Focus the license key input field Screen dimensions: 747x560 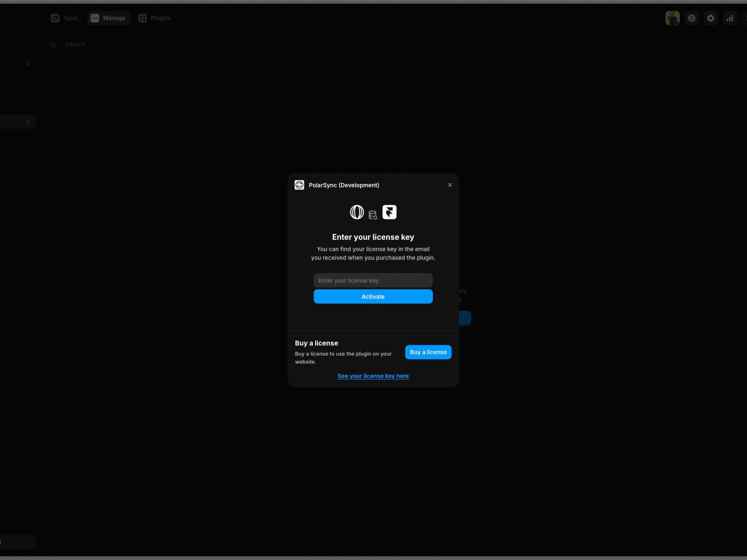click(373, 280)
